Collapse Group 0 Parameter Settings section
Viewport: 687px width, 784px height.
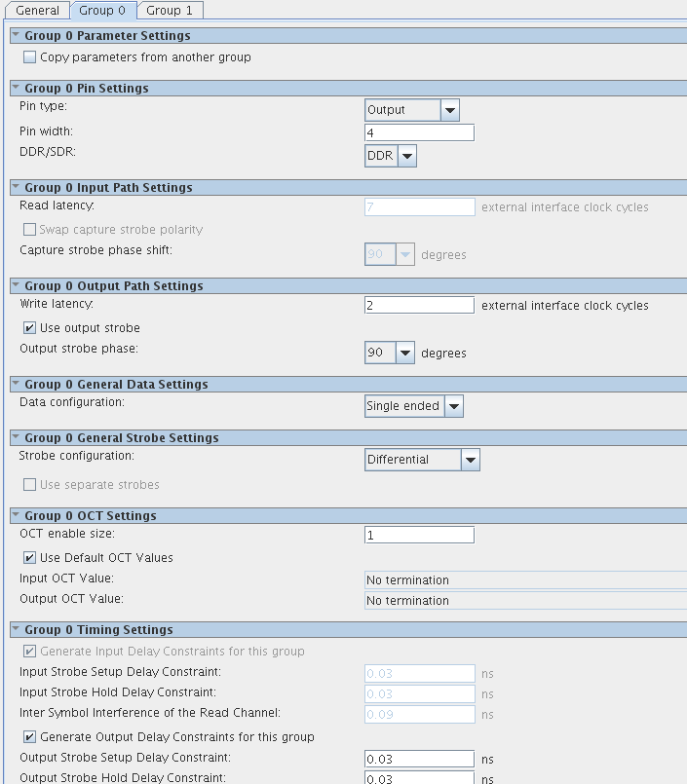[x=16, y=36]
